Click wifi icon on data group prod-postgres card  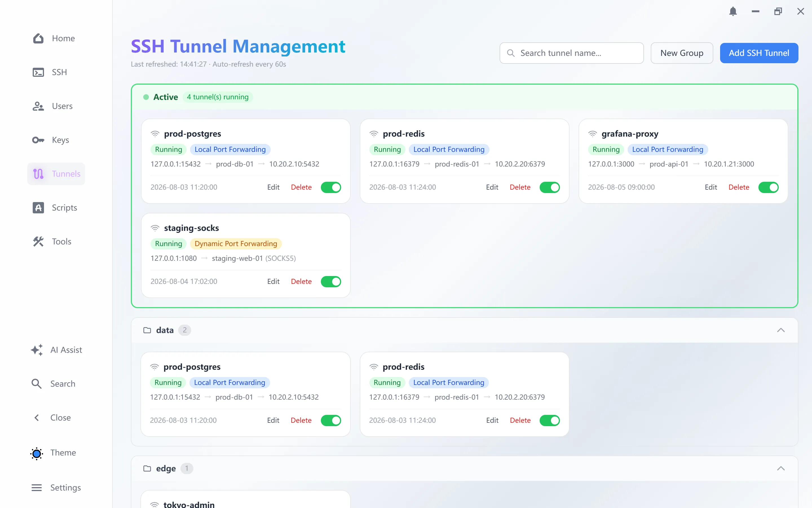[154, 367]
